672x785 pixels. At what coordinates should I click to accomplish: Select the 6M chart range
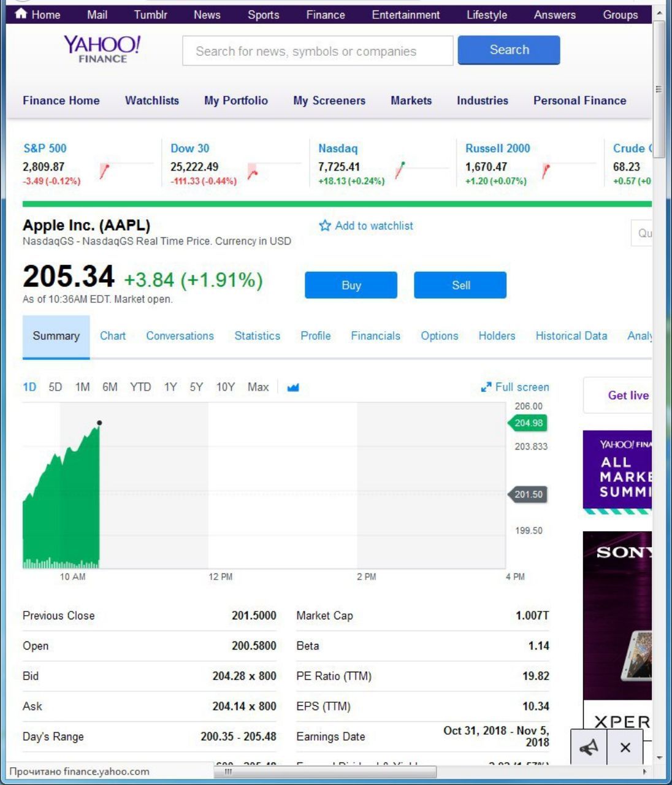pyautogui.click(x=110, y=387)
